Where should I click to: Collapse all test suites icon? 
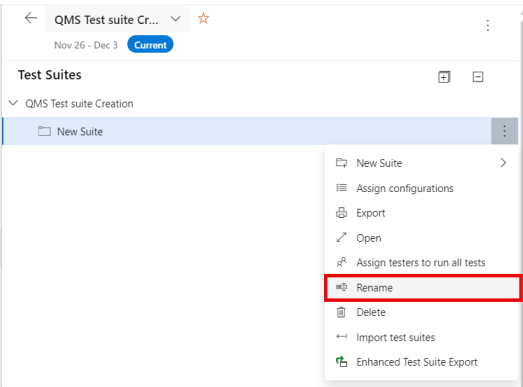[x=478, y=77]
